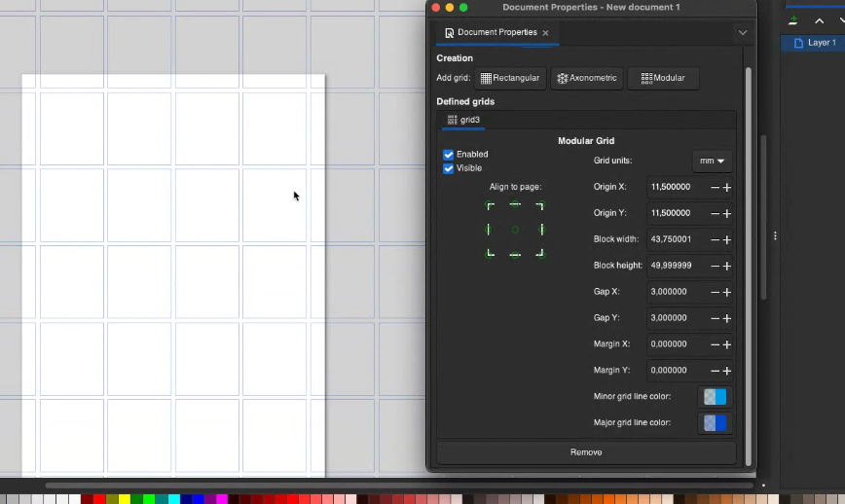
Task: Align grid to bottom-left page corner
Action: pos(490,254)
